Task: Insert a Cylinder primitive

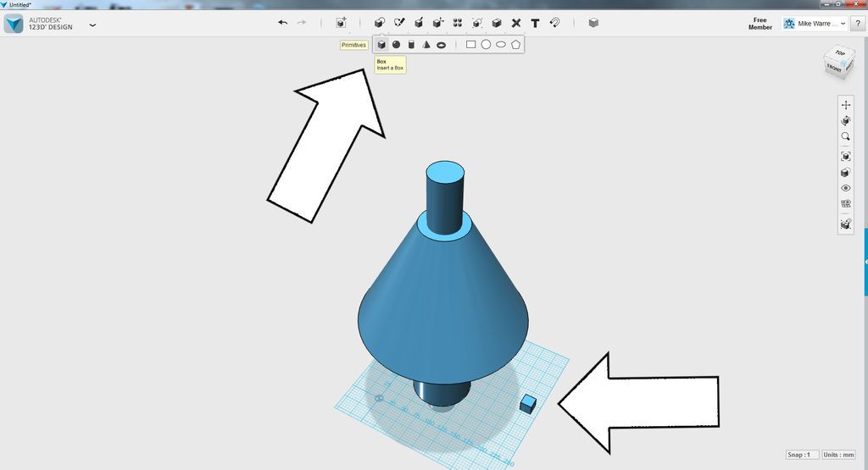Action: (411, 45)
